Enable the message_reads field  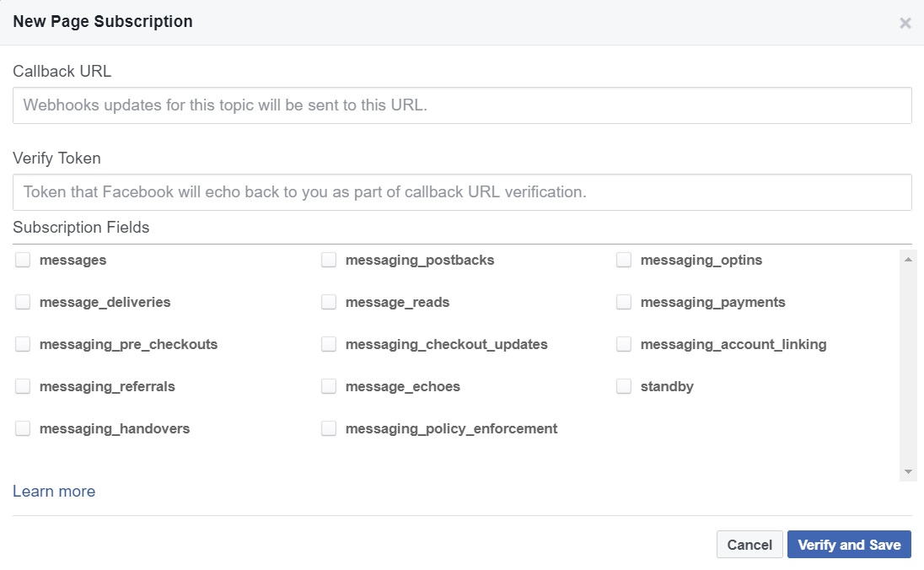point(328,302)
